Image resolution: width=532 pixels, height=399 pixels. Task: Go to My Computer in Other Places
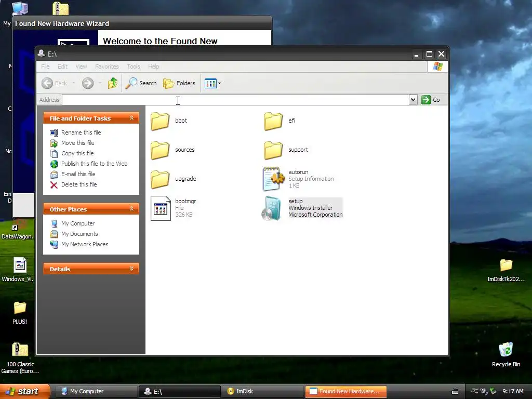(78, 223)
